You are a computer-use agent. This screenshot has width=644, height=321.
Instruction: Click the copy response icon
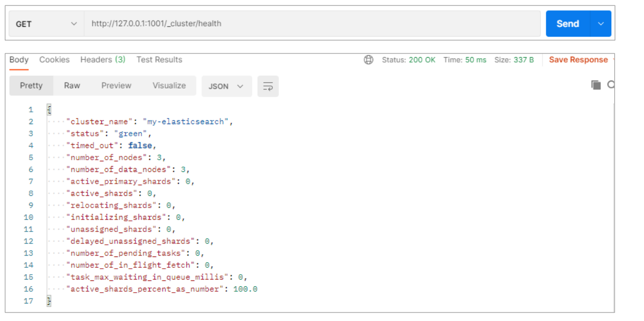pyautogui.click(x=596, y=85)
